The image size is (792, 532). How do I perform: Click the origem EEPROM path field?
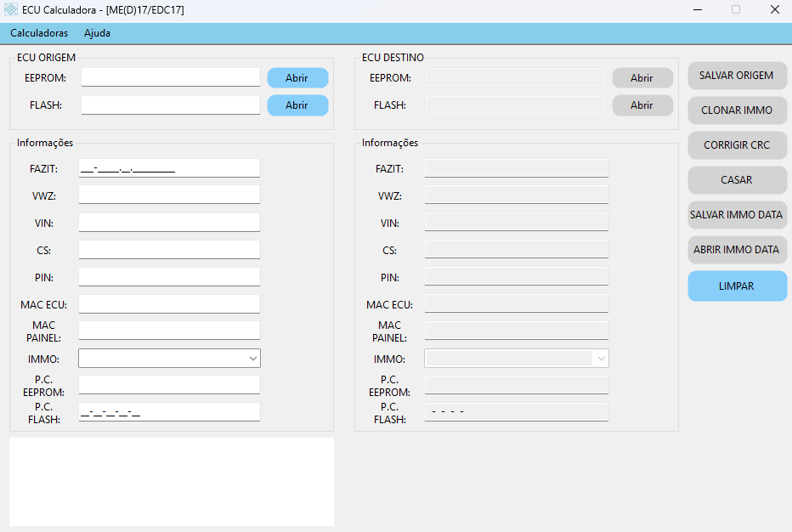click(171, 77)
